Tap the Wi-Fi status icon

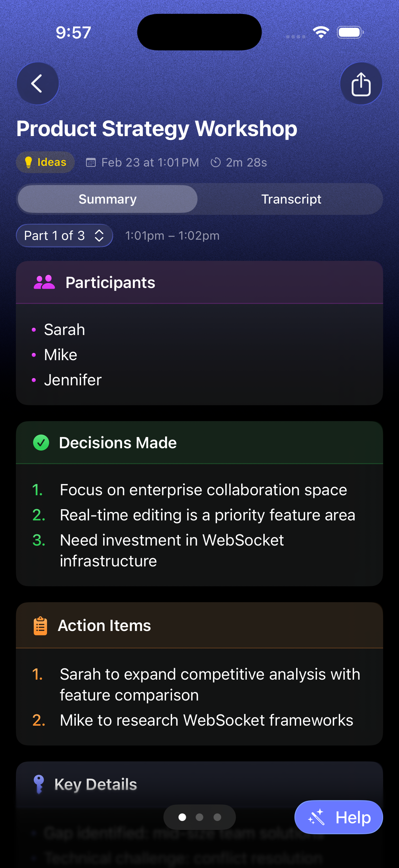click(x=321, y=32)
